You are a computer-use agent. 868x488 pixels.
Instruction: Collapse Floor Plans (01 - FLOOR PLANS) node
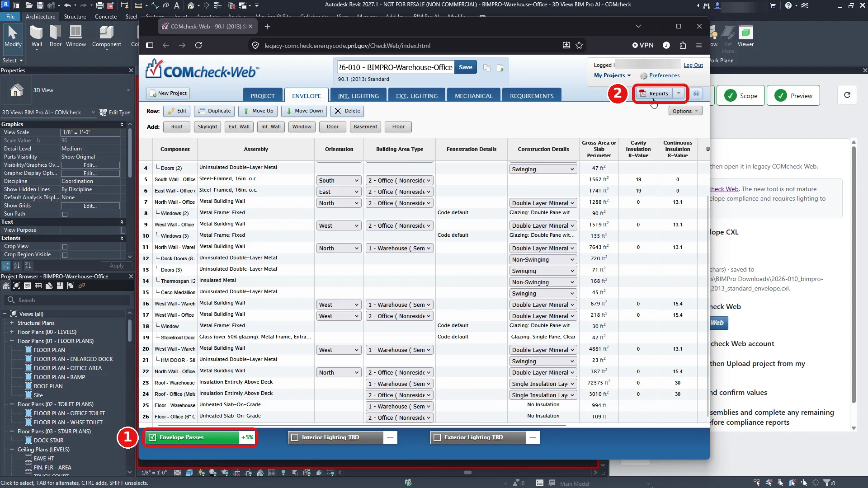coord(12,341)
